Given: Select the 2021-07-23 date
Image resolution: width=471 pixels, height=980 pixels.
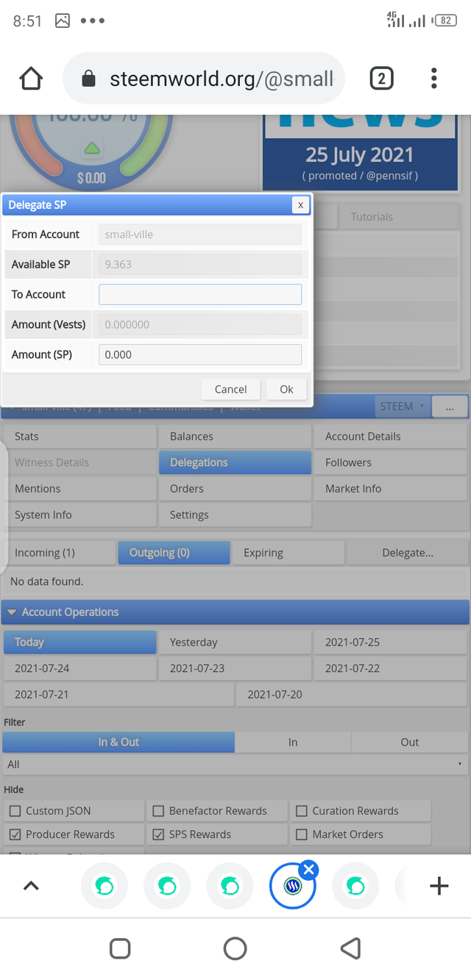Looking at the screenshot, I should point(235,668).
